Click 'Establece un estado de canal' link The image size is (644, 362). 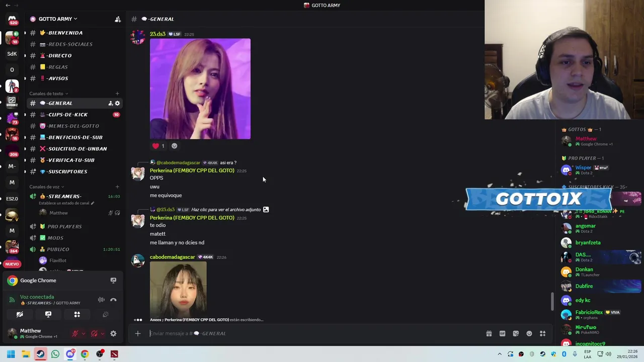pyautogui.click(x=66, y=203)
